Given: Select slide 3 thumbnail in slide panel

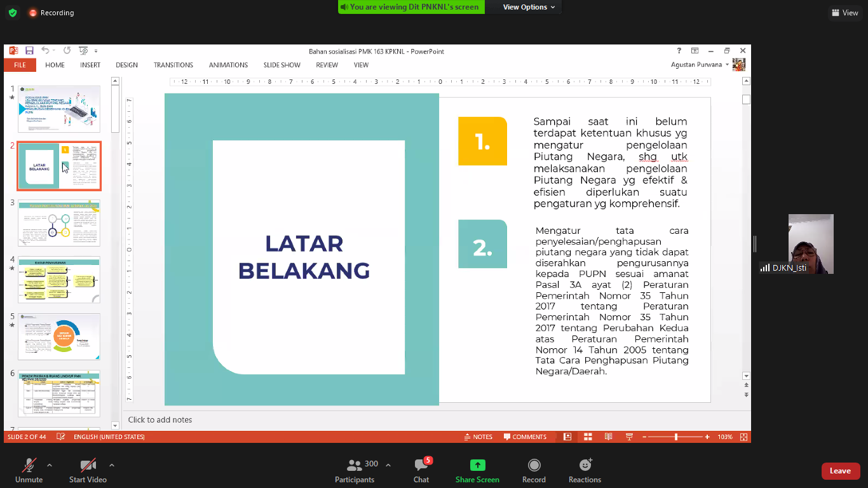Looking at the screenshot, I should (x=58, y=223).
